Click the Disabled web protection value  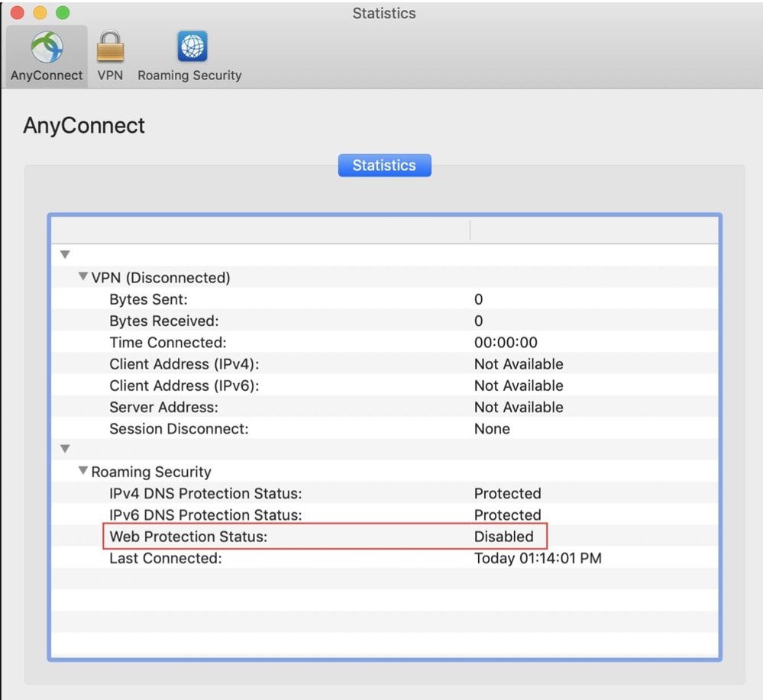[x=503, y=537]
